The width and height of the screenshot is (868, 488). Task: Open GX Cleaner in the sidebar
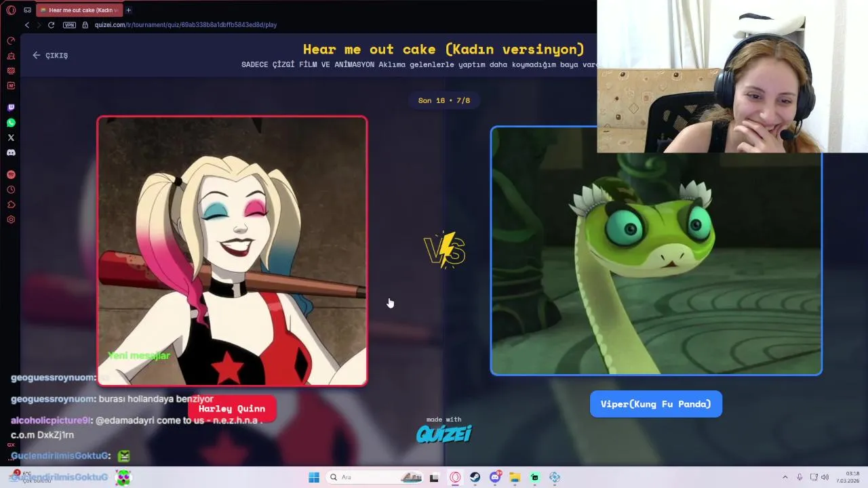tap(11, 56)
